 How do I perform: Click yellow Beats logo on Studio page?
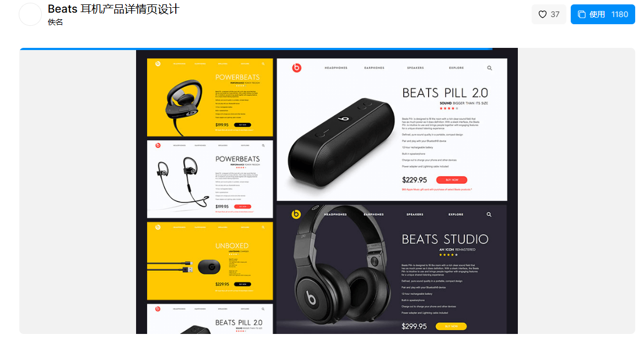(296, 214)
